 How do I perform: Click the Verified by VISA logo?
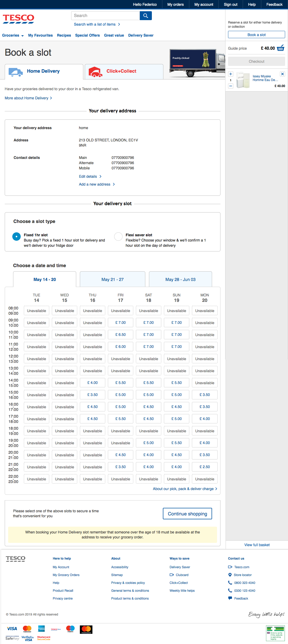click(x=28, y=639)
